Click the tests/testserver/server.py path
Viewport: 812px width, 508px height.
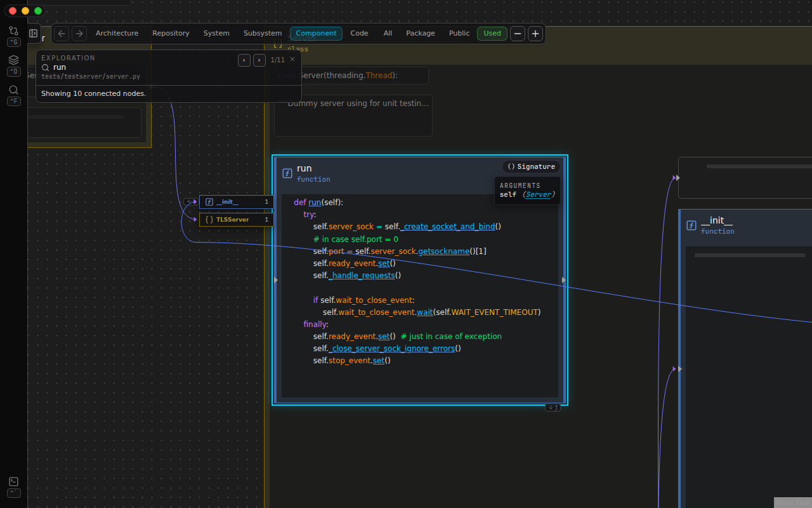pos(91,76)
